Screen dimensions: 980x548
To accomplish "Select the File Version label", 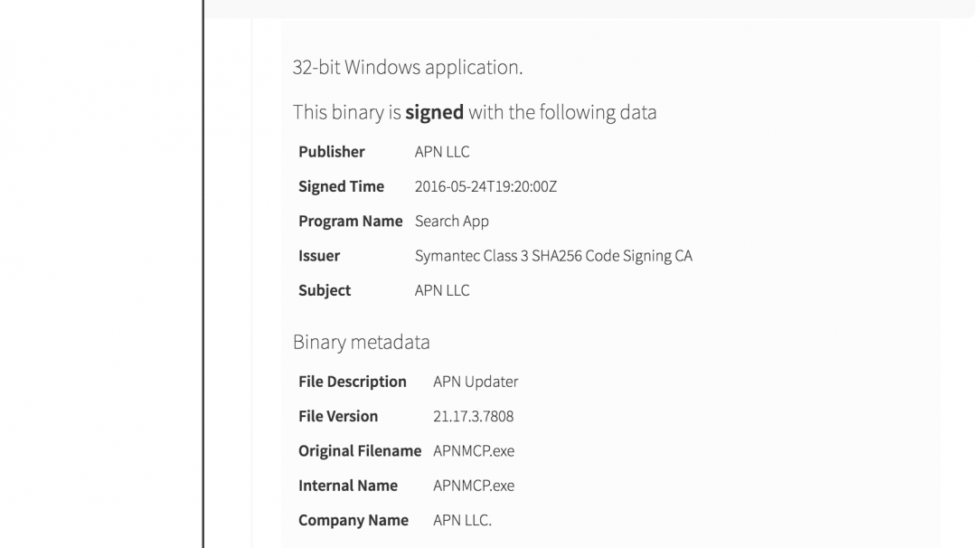I will tap(338, 417).
